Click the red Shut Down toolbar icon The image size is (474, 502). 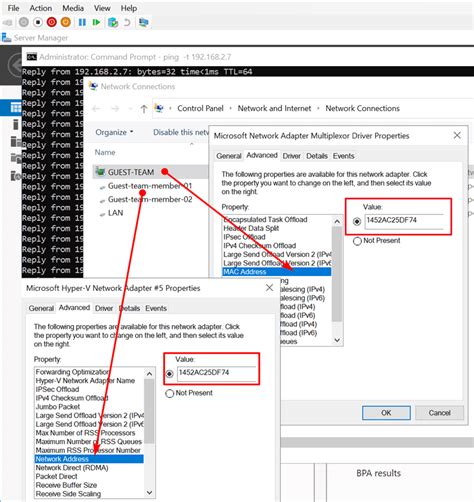(x=52, y=22)
